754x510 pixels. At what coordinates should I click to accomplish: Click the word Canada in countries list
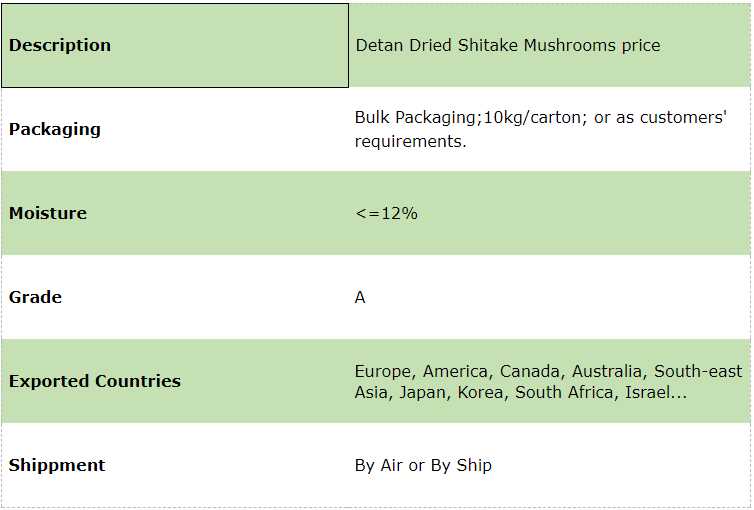(528, 371)
